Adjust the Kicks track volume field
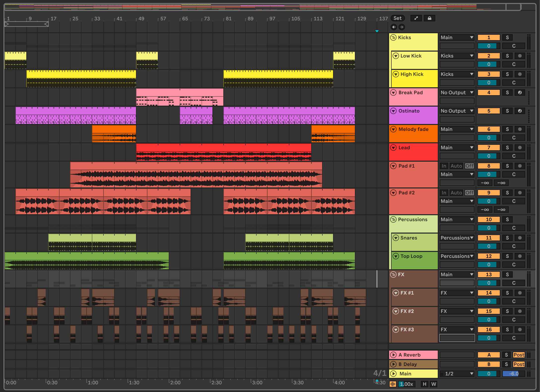The image size is (540, 392). [489, 46]
